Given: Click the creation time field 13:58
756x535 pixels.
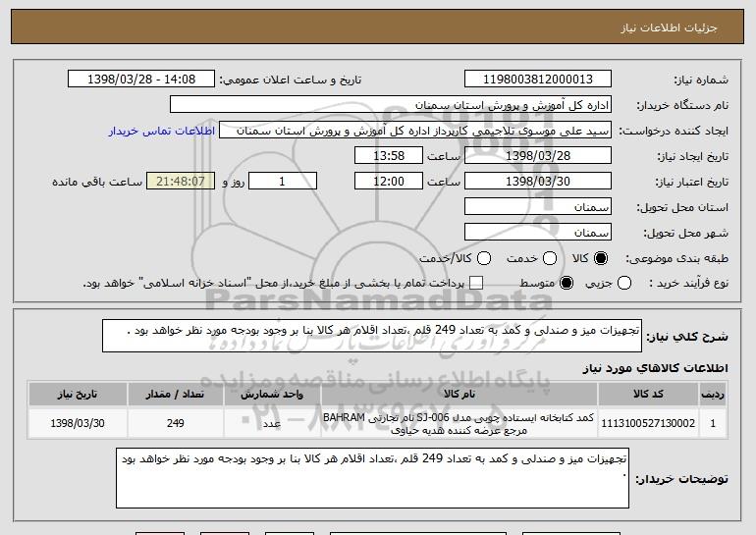Looking at the screenshot, I should (389, 156).
